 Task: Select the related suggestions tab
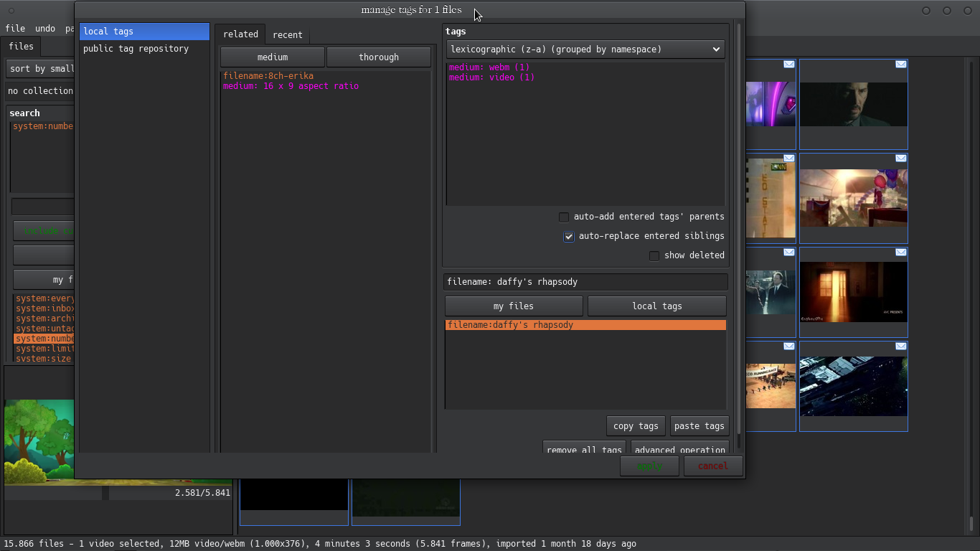point(240,34)
